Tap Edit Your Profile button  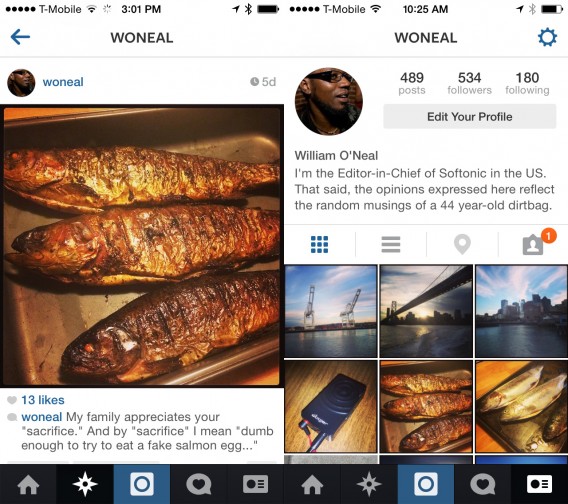(x=469, y=117)
